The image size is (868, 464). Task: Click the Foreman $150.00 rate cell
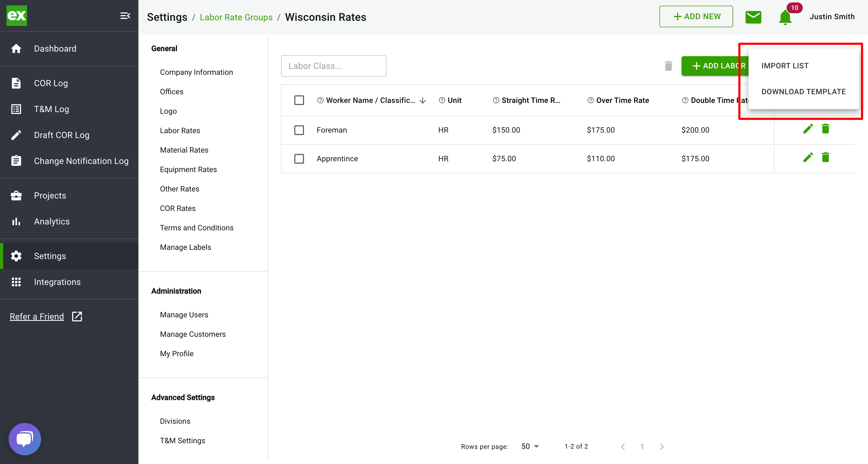pos(506,130)
